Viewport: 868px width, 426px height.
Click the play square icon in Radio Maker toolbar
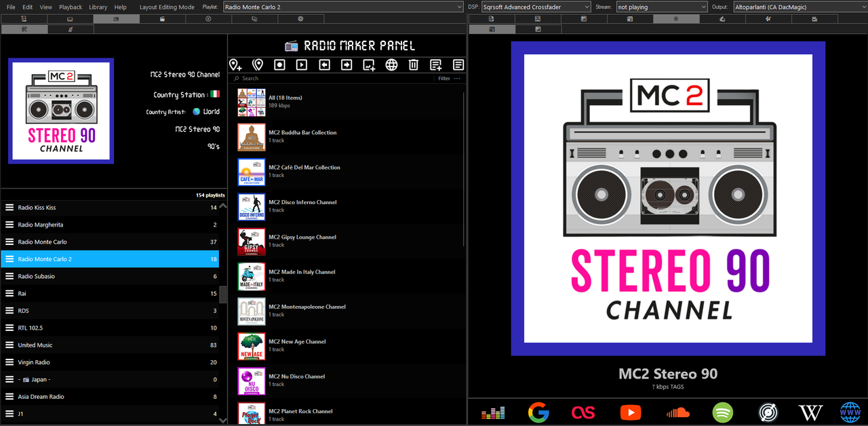[x=302, y=64]
